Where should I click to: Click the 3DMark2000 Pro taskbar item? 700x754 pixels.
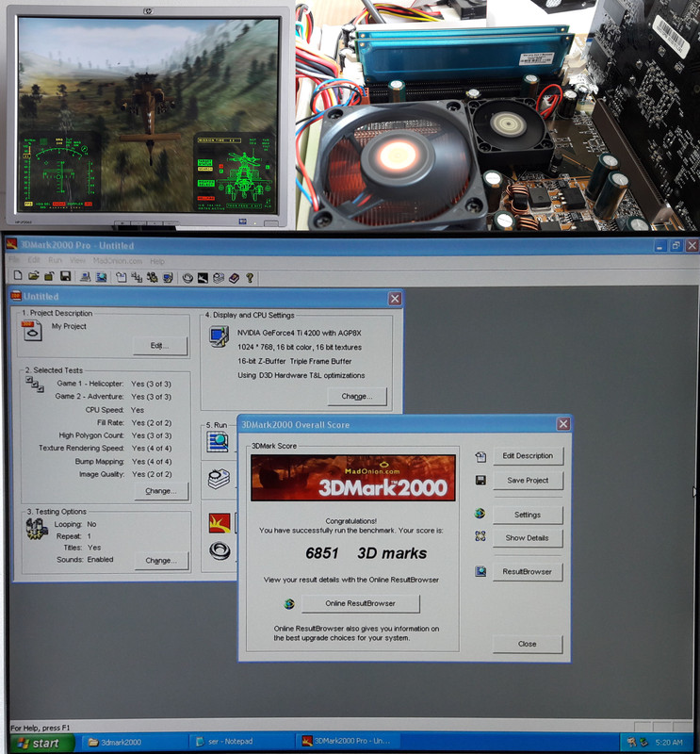(345, 742)
